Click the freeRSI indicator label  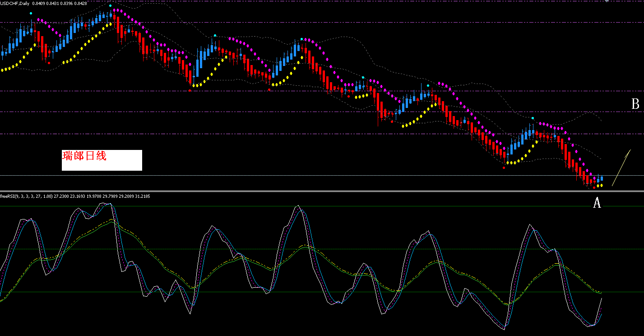[27, 196]
